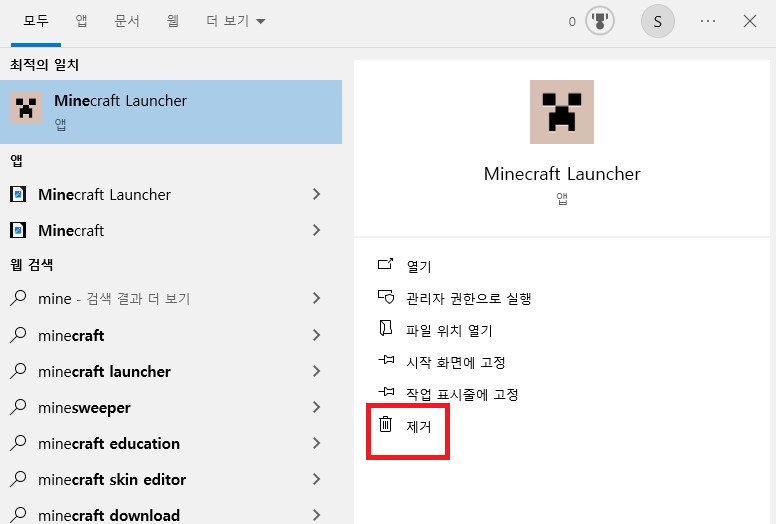The height and width of the screenshot is (524, 776).
Task: Click search icon beside minecraft suggestion
Action: (18, 335)
